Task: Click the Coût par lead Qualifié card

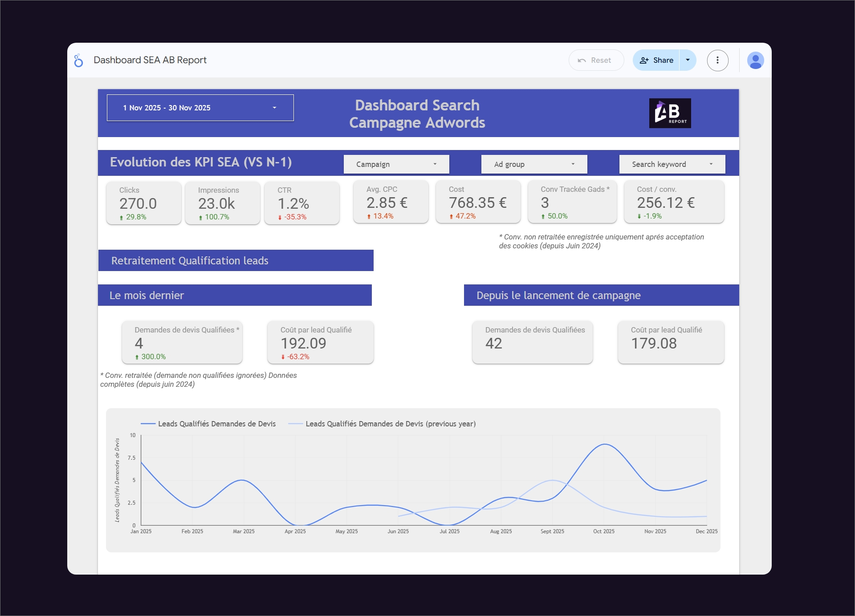Action: tap(320, 342)
